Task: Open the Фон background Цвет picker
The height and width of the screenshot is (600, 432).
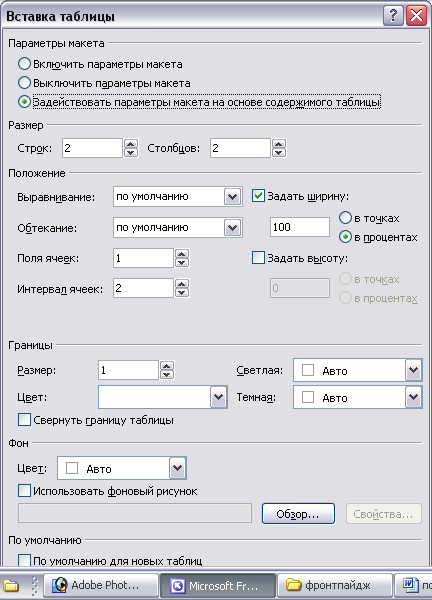Action: tap(178, 468)
